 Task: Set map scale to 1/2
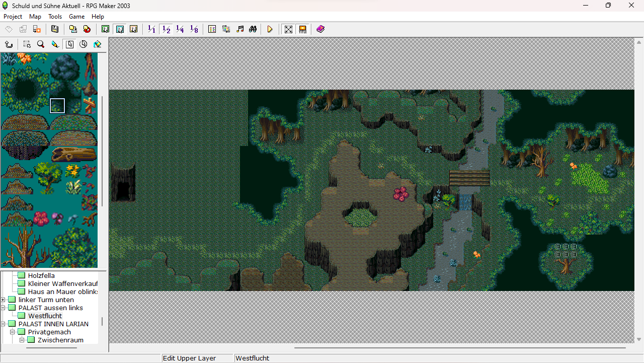(166, 29)
